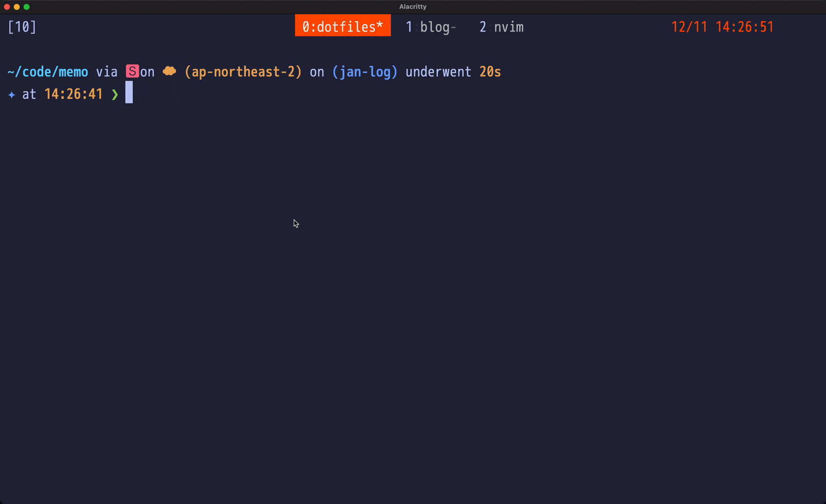Minimize the Alacritty window with yellow button

[17, 7]
